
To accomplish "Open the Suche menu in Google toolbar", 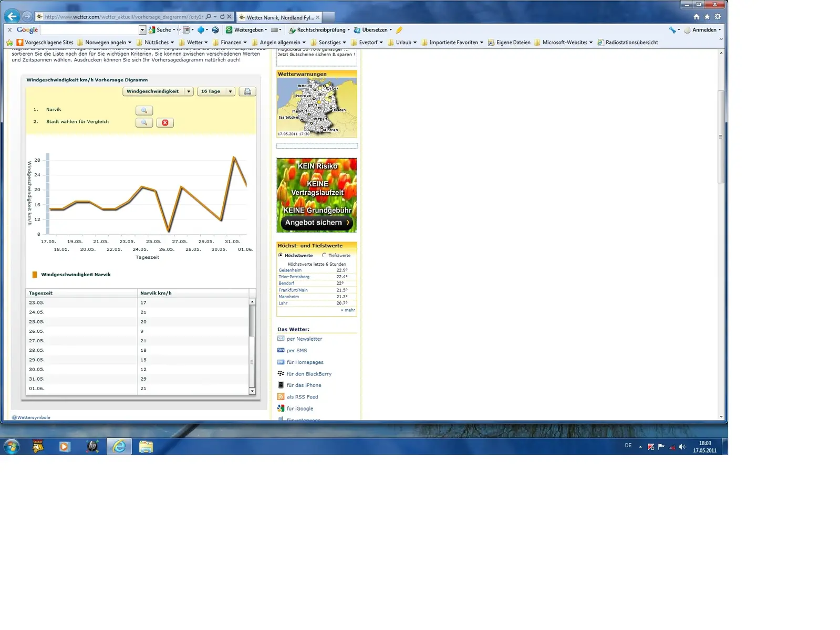I will point(162,30).
